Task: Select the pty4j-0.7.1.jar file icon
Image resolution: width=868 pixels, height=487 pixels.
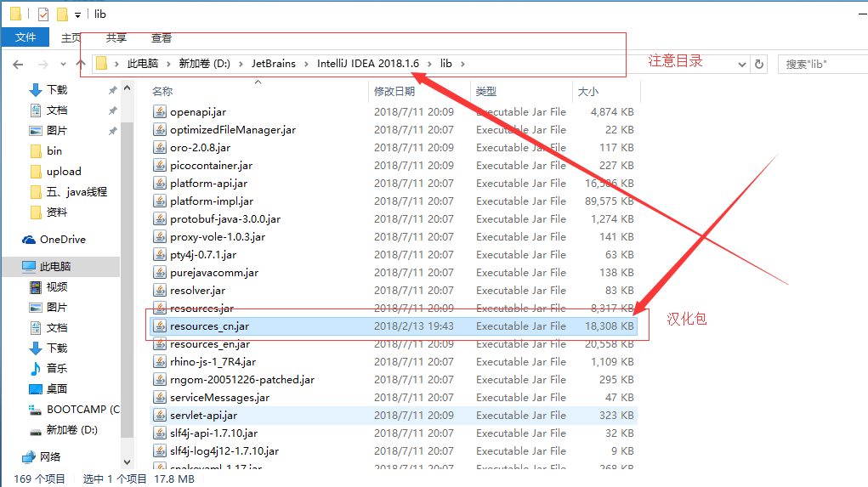Action: [160, 255]
